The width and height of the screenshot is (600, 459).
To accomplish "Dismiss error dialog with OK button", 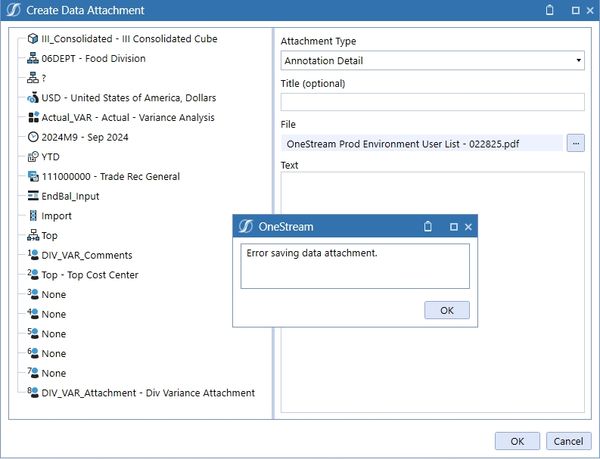I will coord(446,310).
